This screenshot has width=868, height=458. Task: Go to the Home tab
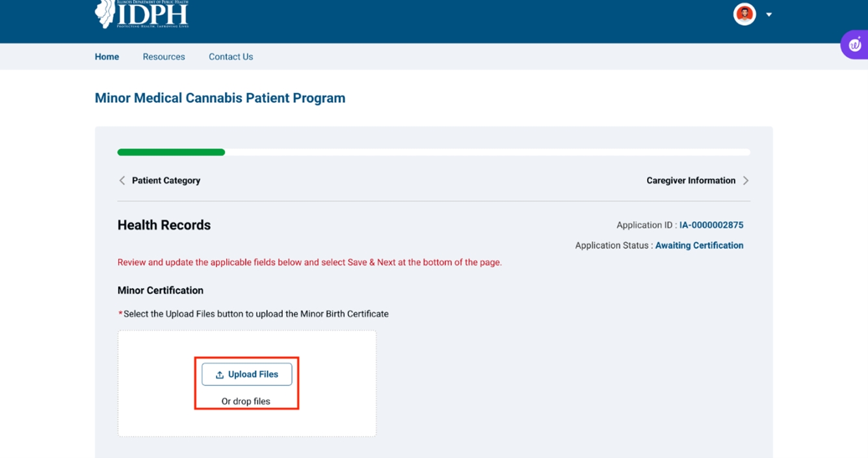coord(107,57)
